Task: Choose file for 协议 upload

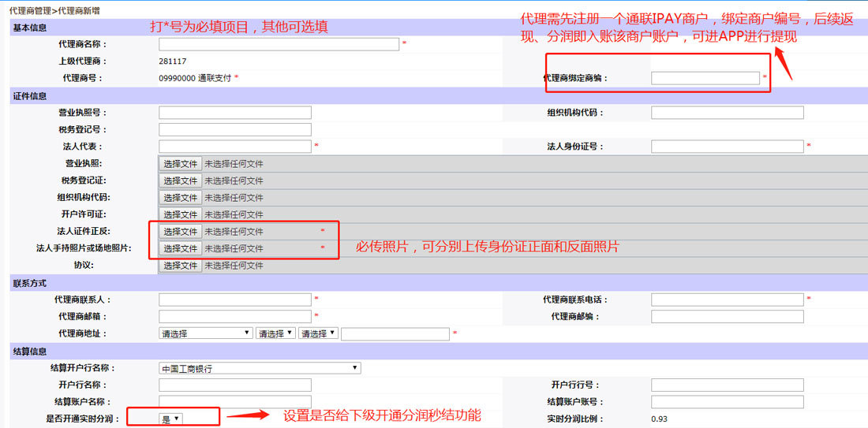Action: pos(181,266)
